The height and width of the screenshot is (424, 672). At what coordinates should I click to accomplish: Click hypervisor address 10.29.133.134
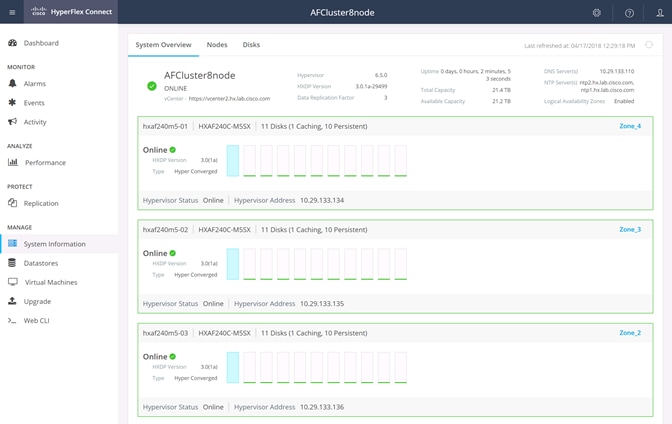[x=322, y=200]
